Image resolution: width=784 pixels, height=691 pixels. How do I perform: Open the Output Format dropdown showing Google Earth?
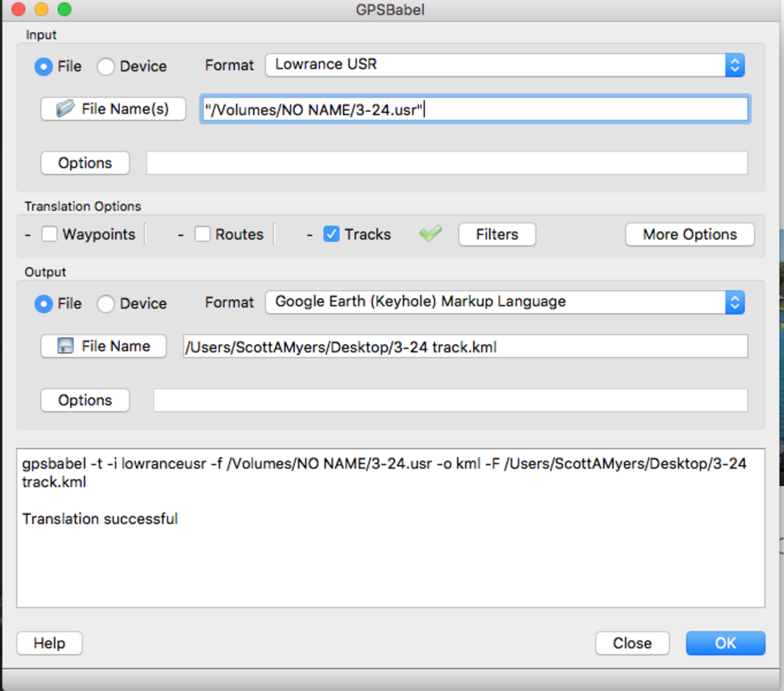504,302
